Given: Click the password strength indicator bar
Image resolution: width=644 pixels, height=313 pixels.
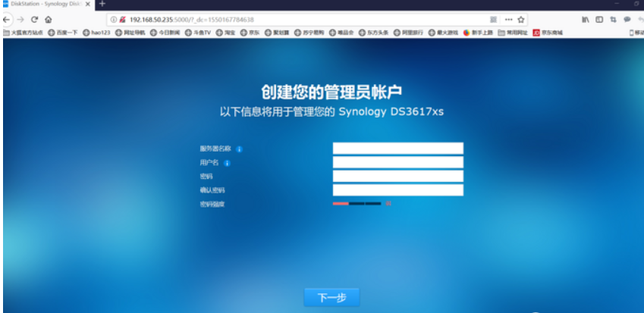Looking at the screenshot, I should point(357,203).
